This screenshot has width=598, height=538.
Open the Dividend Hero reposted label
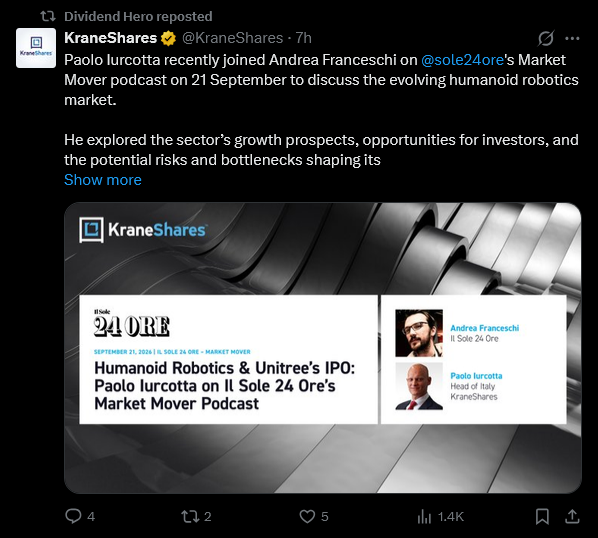click(x=138, y=16)
